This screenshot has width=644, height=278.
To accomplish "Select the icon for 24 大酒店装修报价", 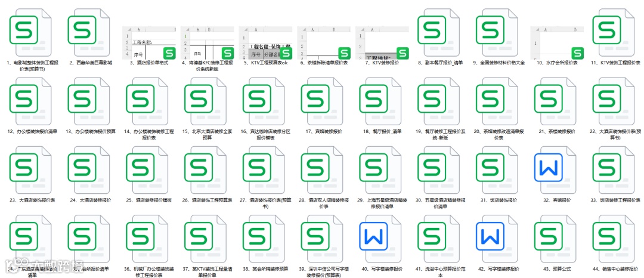I will click(89, 171).
